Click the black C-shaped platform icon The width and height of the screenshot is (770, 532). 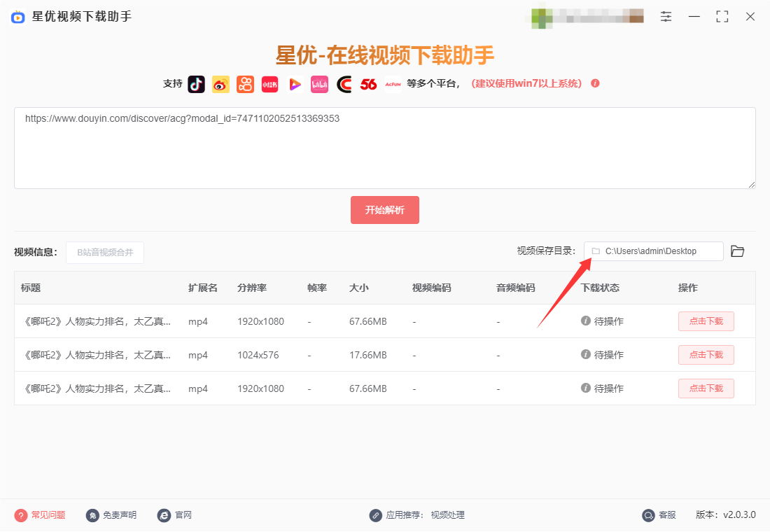344,85
